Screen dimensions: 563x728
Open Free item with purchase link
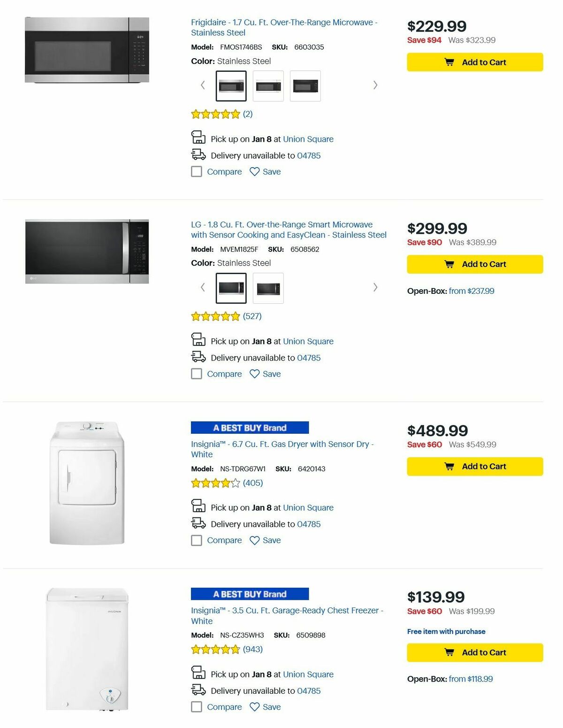446,631
